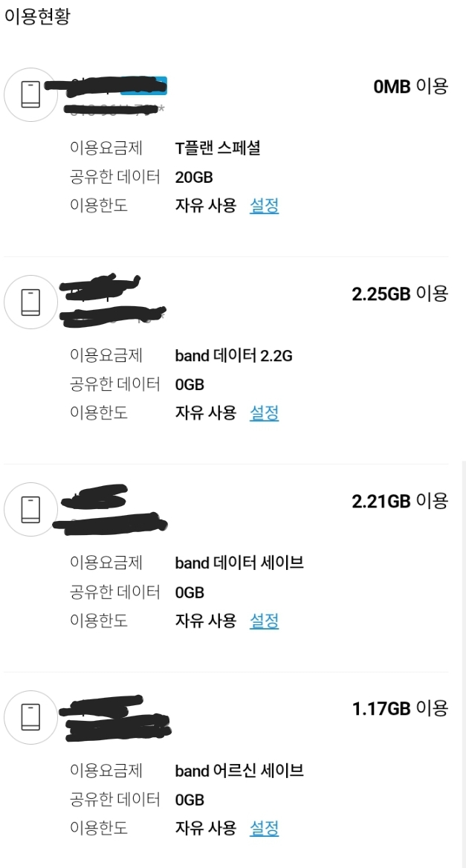Viewport: 466px width, 868px height.
Task: Select the 2.25GB 이용 usage amount
Action: [399, 294]
